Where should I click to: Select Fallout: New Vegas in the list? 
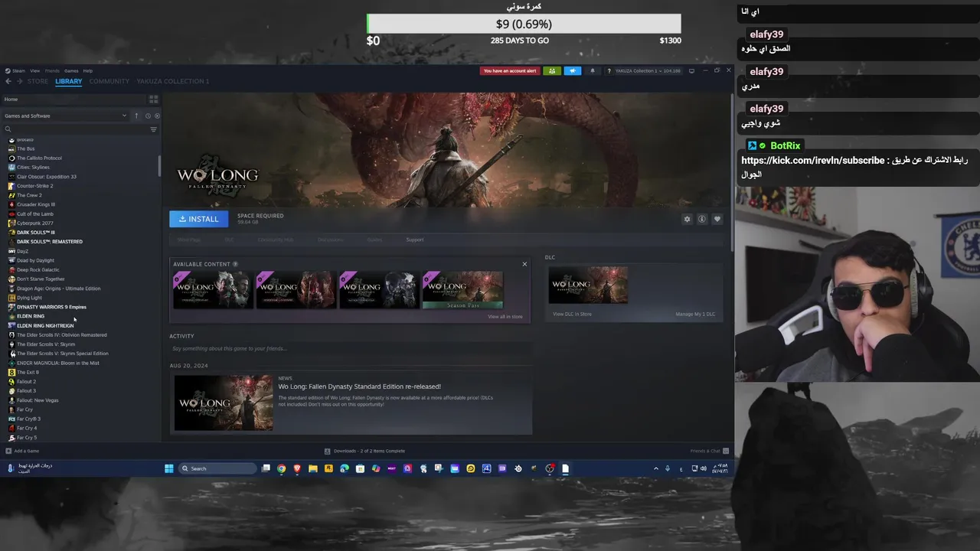(38, 400)
